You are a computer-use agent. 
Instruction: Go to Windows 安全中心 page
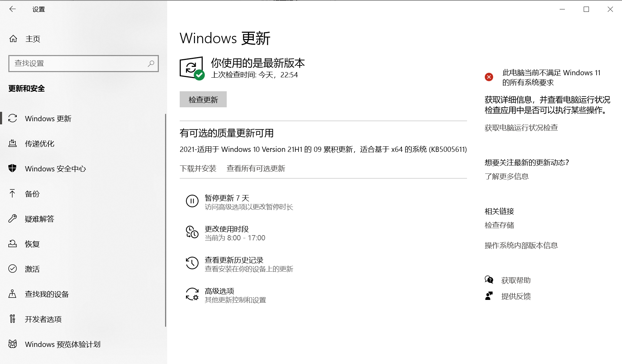click(x=55, y=169)
